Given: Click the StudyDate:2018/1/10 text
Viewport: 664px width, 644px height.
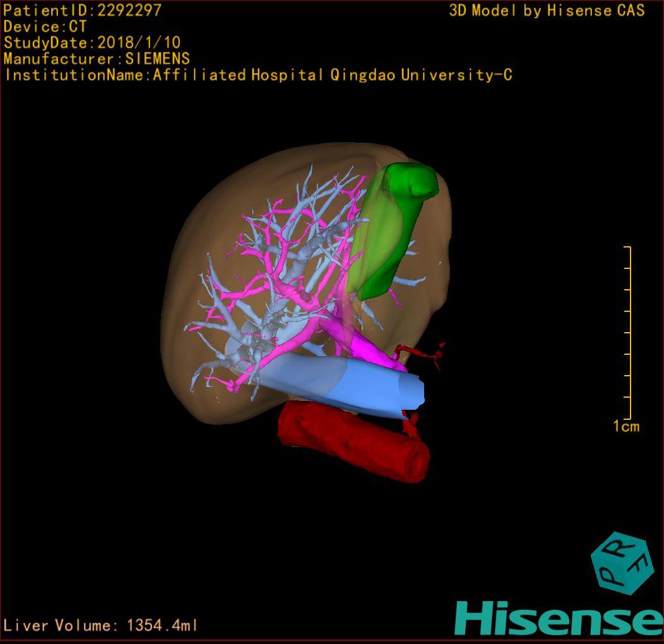Looking at the screenshot, I should 92,42.
